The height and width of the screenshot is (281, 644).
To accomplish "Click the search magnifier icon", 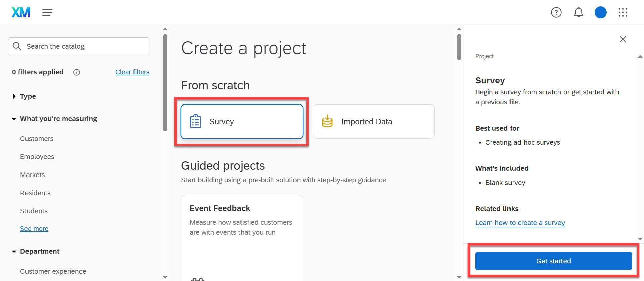I will pos(17,46).
